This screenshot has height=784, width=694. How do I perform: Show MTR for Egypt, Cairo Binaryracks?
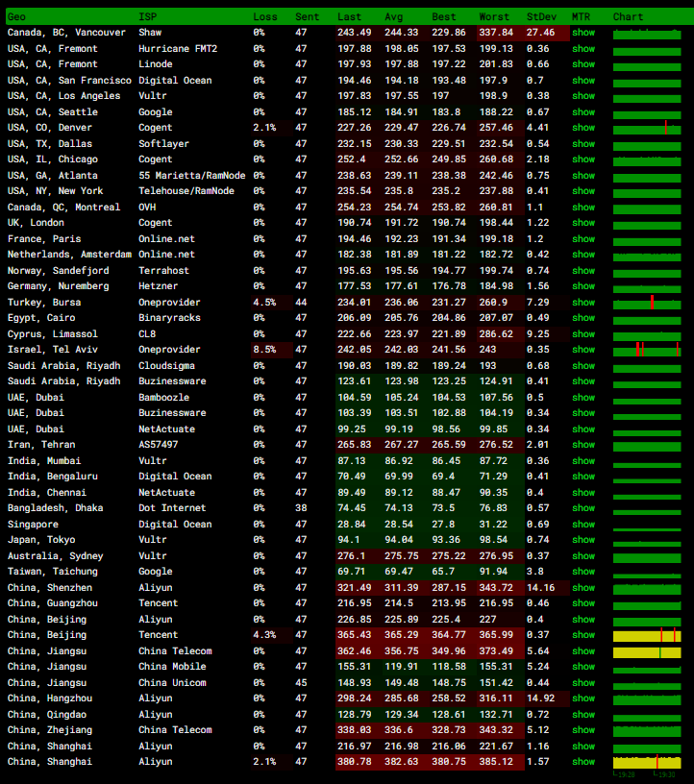tap(583, 317)
